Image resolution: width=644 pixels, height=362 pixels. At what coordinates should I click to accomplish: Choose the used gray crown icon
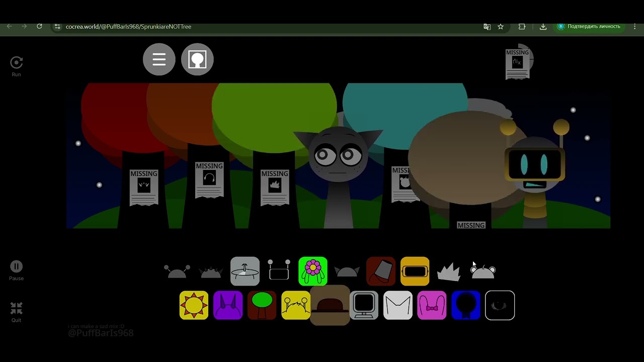tap(449, 272)
